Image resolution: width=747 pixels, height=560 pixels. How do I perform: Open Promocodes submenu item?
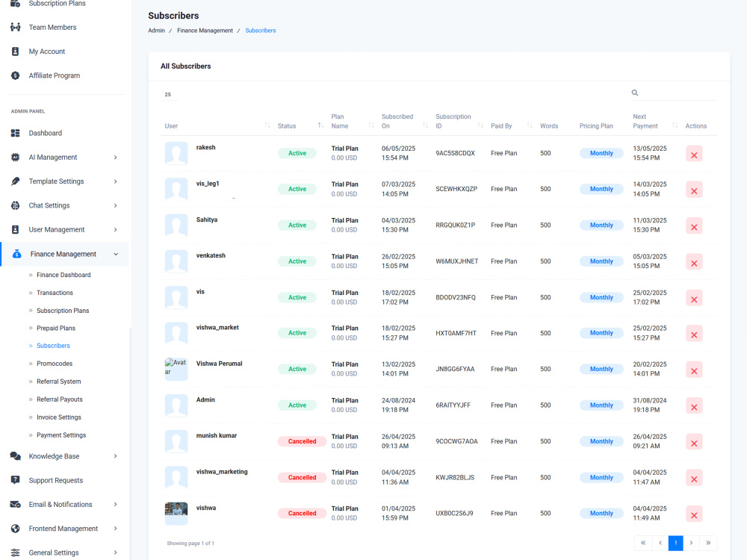click(55, 364)
